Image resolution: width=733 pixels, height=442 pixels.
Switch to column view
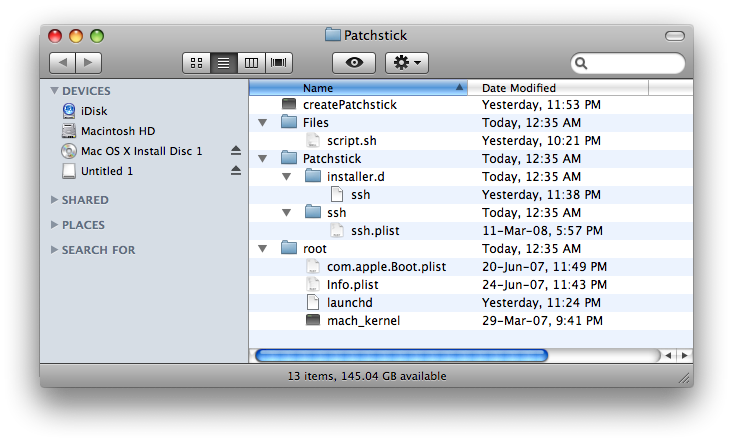[x=251, y=63]
